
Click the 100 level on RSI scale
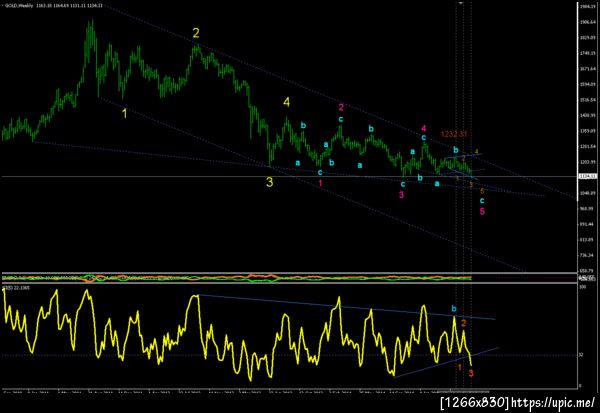tap(581, 287)
